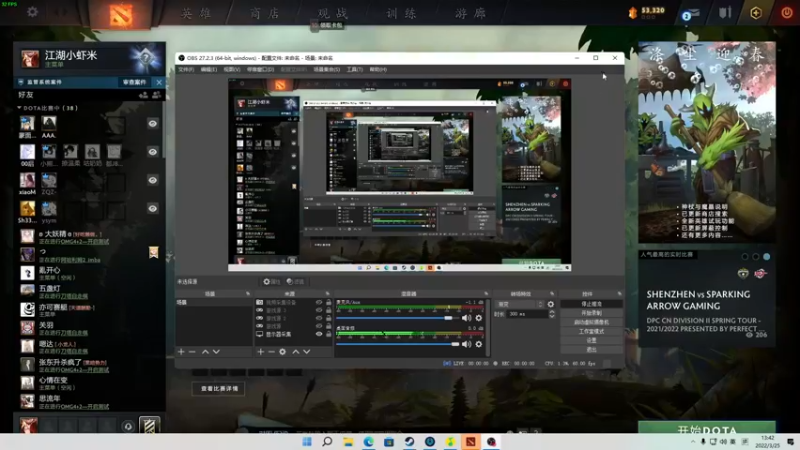Watch the 00后 friends match

(153, 152)
